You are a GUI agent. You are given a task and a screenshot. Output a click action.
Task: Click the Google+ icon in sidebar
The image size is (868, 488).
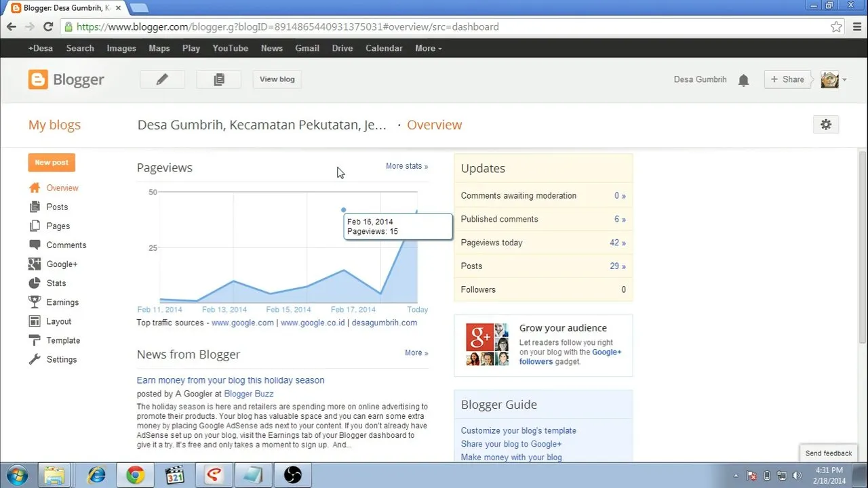point(35,264)
